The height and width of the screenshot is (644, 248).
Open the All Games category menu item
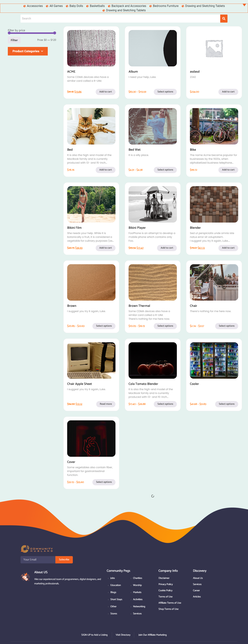point(56,6)
